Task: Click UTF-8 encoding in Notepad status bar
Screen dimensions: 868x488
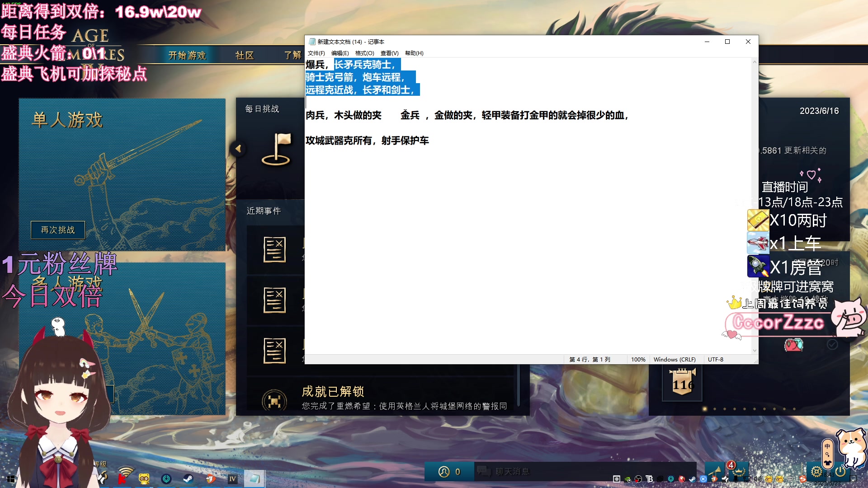Action: point(716,360)
